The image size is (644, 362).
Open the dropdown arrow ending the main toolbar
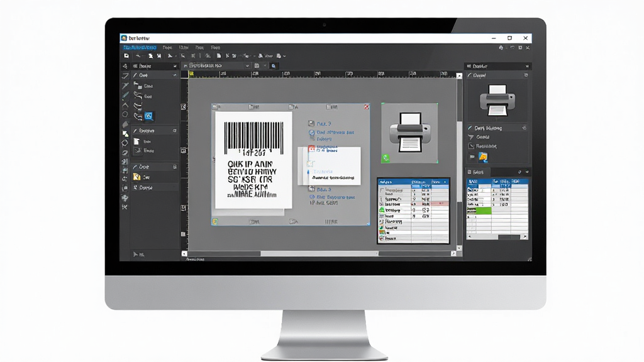284,56
